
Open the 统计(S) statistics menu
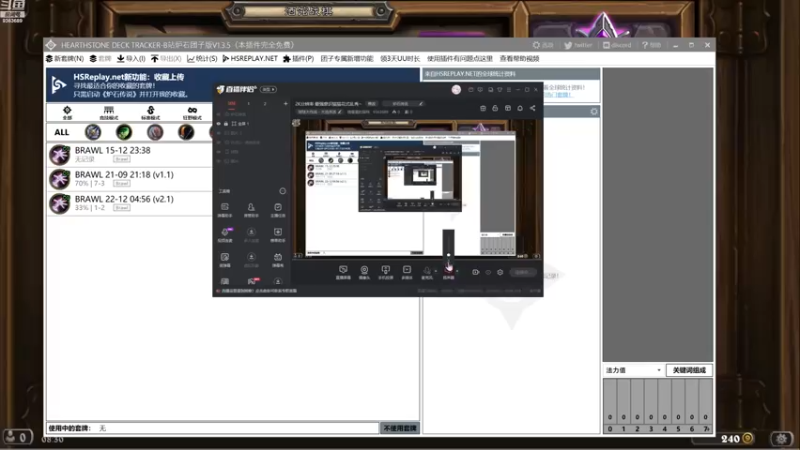pos(202,59)
